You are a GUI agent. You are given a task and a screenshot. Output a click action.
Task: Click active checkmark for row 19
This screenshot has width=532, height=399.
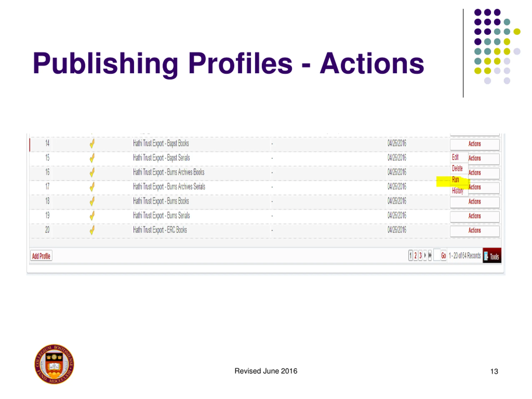pyautogui.click(x=92, y=216)
